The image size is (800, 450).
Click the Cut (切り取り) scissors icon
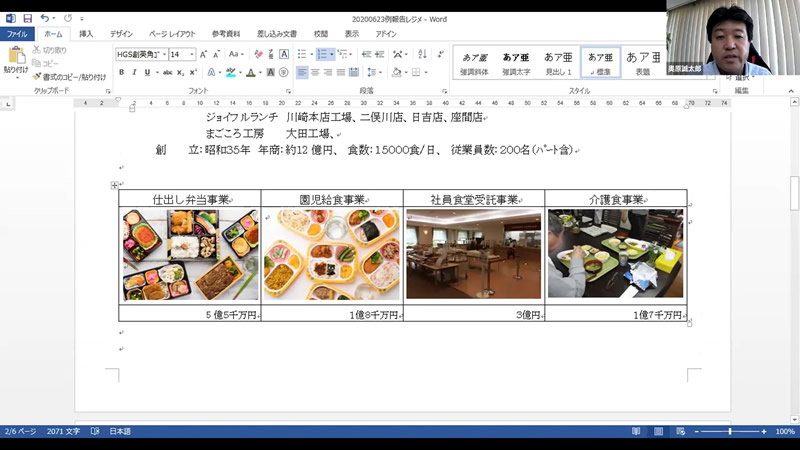36,50
